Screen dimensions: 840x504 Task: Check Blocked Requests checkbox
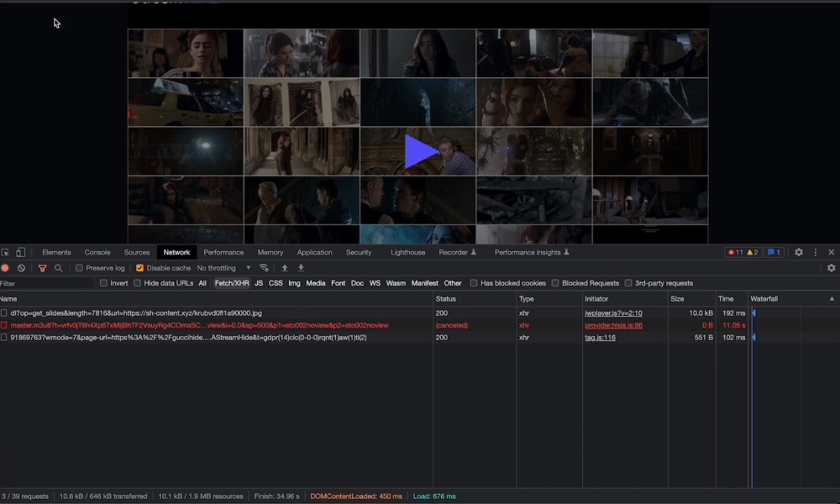[x=555, y=283]
